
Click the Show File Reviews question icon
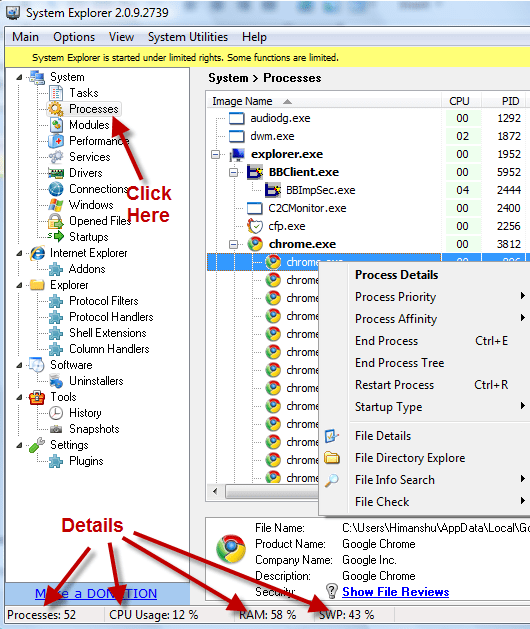[x=331, y=591]
